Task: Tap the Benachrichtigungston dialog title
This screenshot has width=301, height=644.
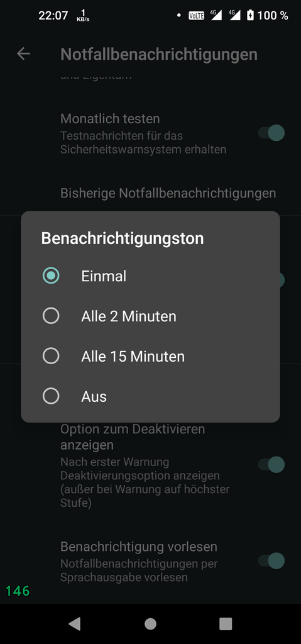Action: tap(123, 238)
